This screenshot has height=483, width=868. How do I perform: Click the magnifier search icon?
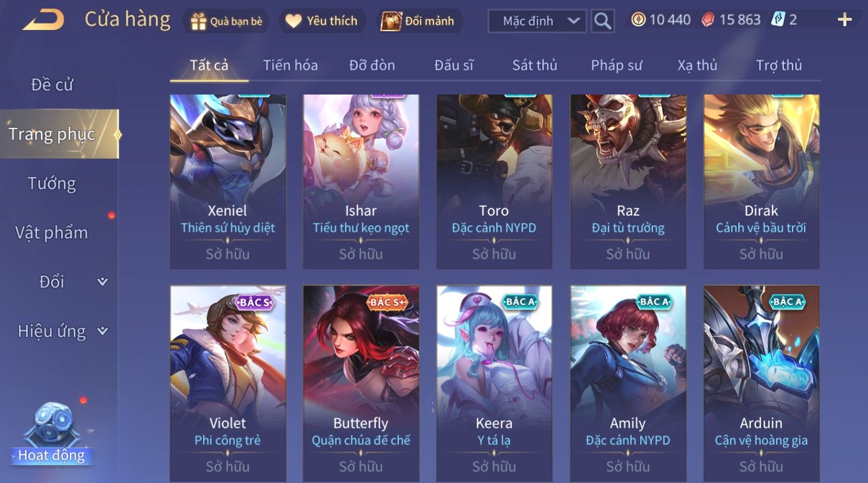pyautogui.click(x=602, y=21)
